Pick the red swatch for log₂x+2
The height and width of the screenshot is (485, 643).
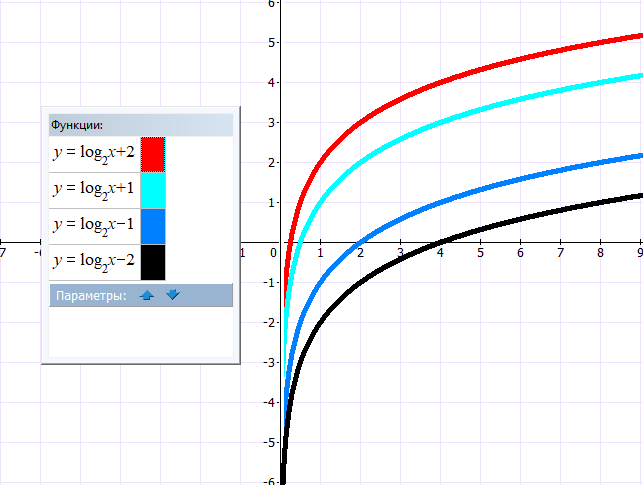[153, 155]
